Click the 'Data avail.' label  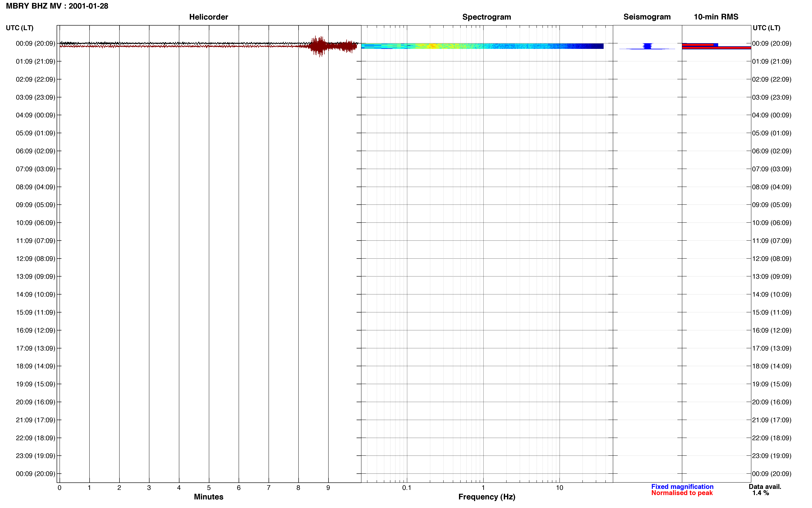(x=765, y=486)
